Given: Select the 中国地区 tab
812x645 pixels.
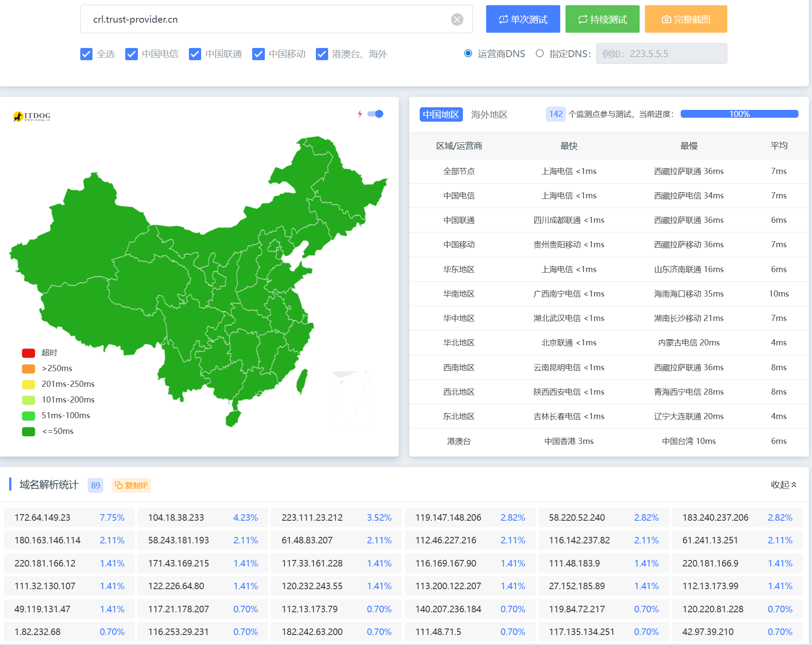Looking at the screenshot, I should pyautogui.click(x=441, y=114).
